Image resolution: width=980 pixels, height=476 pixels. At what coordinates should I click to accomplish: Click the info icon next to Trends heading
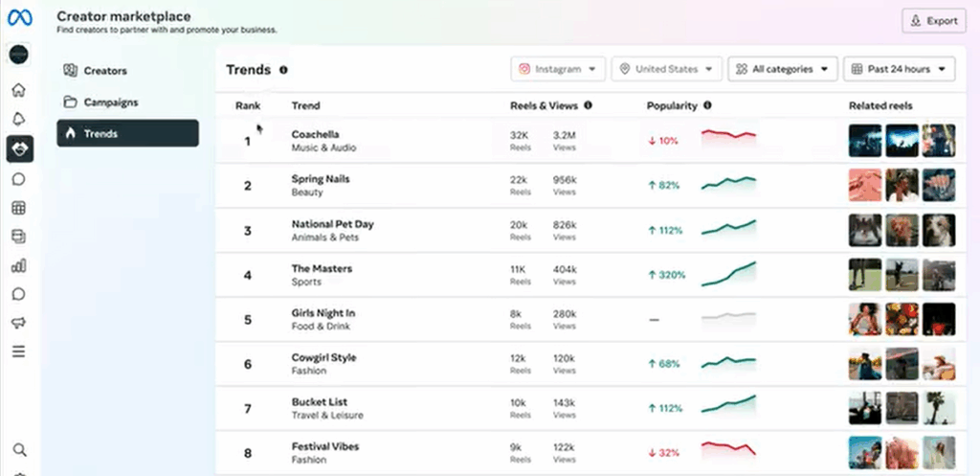click(x=283, y=70)
